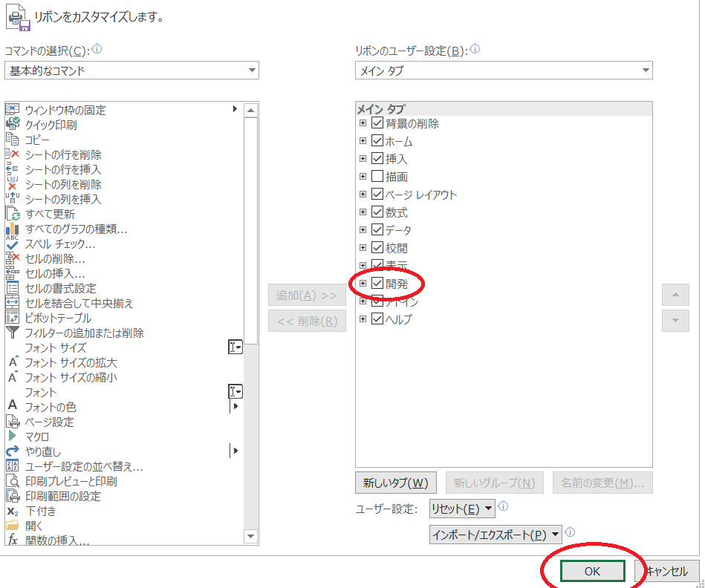
Task: Open the コマンドの選択 dropdown
Action: (x=253, y=71)
